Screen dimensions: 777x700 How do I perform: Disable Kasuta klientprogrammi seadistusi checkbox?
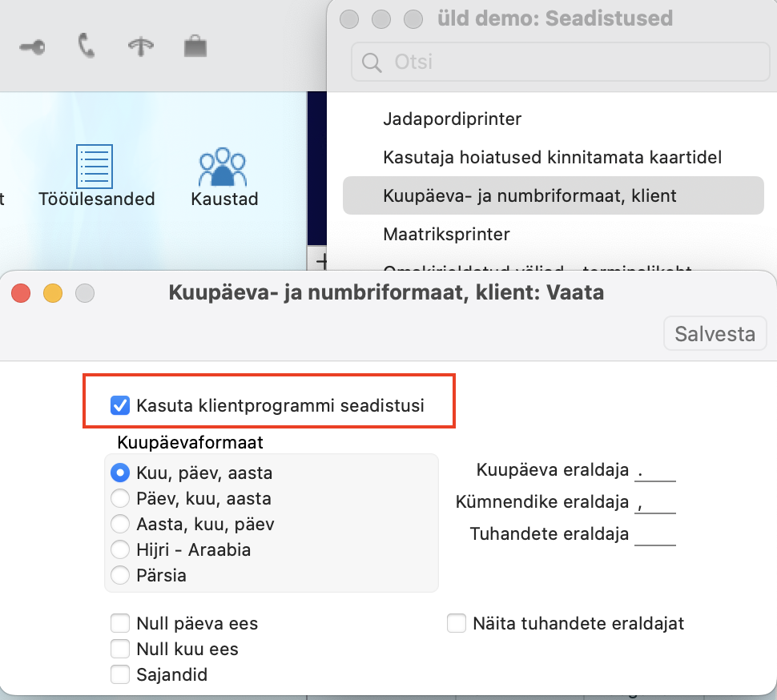pyautogui.click(x=120, y=405)
